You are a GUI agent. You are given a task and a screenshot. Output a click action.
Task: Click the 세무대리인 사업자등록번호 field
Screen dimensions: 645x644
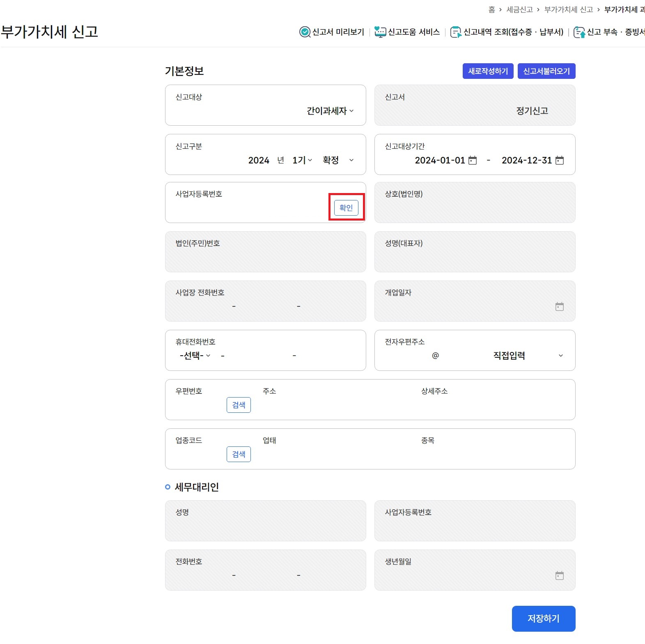pyautogui.click(x=475, y=521)
